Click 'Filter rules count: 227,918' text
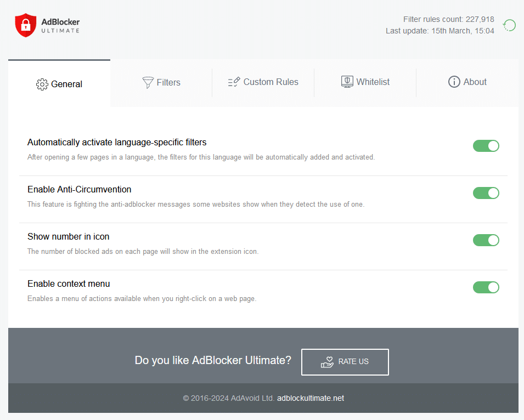 [x=448, y=19]
